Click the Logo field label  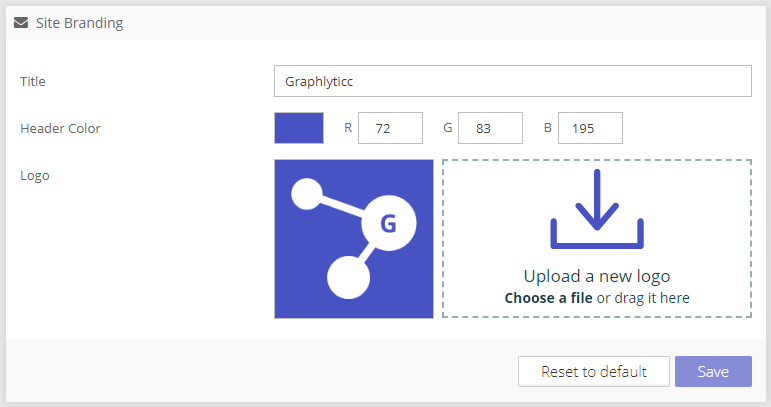click(x=35, y=175)
